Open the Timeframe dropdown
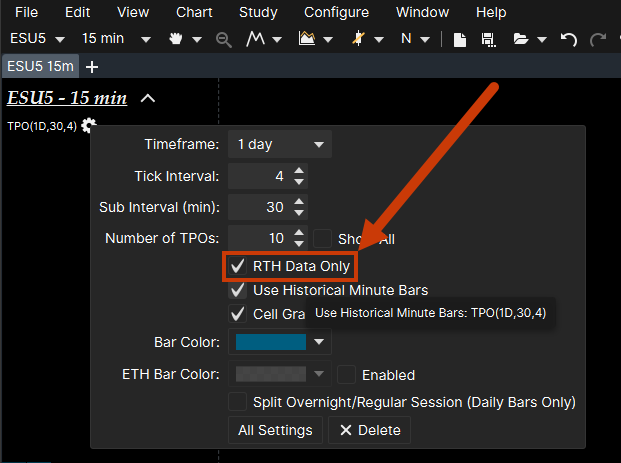 pyautogui.click(x=279, y=144)
